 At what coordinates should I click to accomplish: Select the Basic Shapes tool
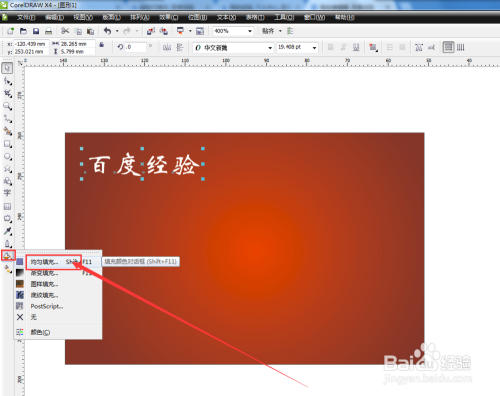(x=7, y=181)
